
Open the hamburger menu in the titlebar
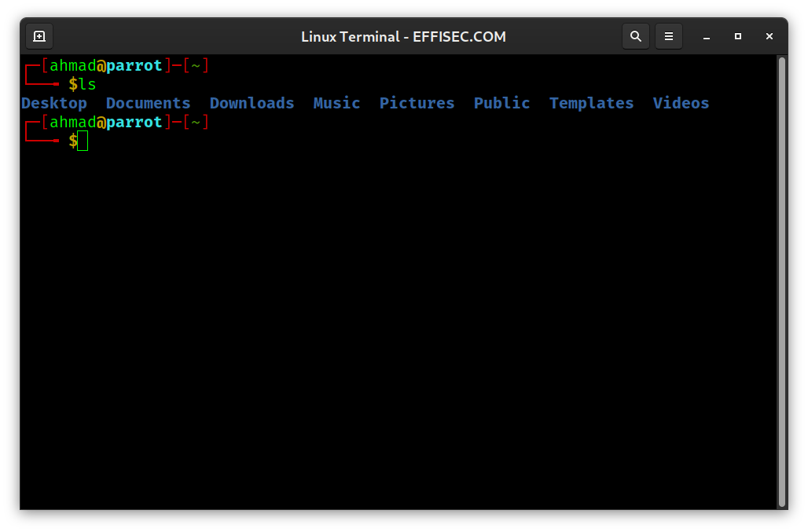(x=669, y=35)
